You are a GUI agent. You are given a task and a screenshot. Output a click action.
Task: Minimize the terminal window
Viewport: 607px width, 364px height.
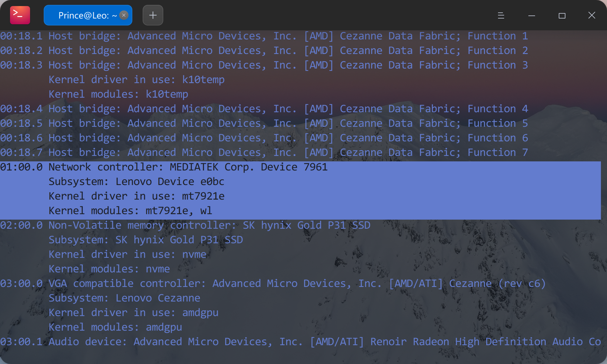coord(531,15)
